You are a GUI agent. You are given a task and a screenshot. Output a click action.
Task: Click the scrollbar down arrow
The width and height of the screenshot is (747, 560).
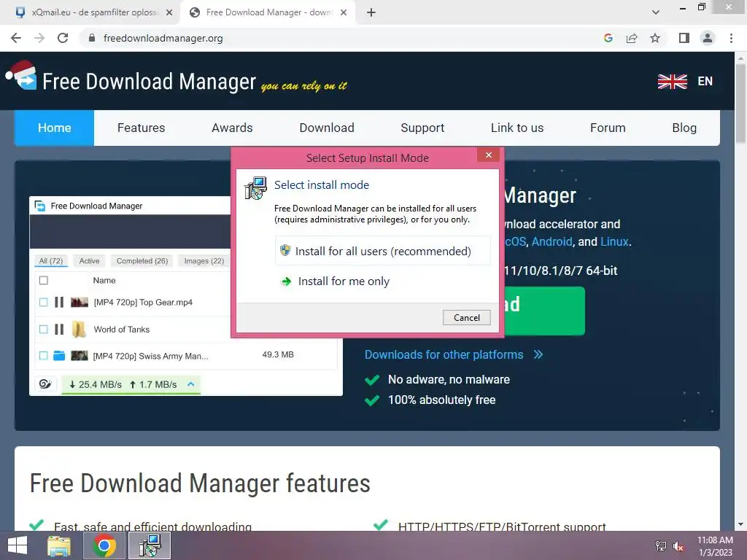click(741, 524)
